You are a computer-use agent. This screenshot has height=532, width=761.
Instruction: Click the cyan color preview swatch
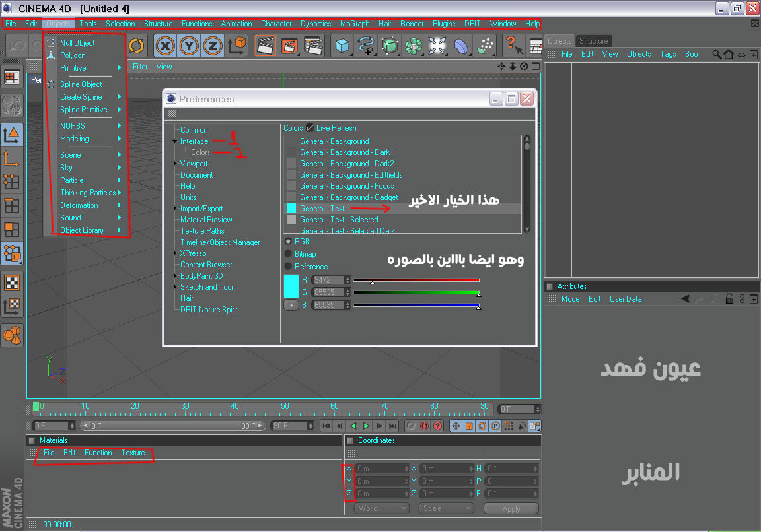pyautogui.click(x=291, y=286)
